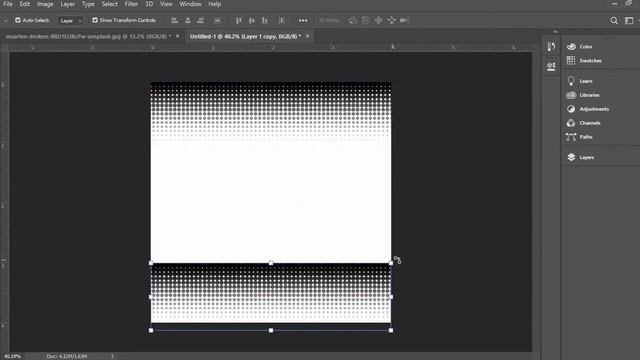640x360 pixels.
Task: Open the Properties panel icon
Action: pyautogui.click(x=551, y=66)
